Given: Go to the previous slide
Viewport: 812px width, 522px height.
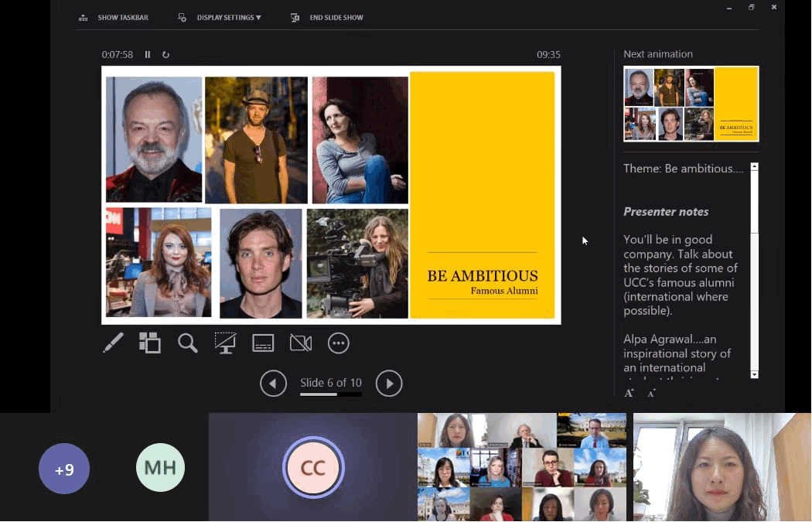Looking at the screenshot, I should pos(273,384).
